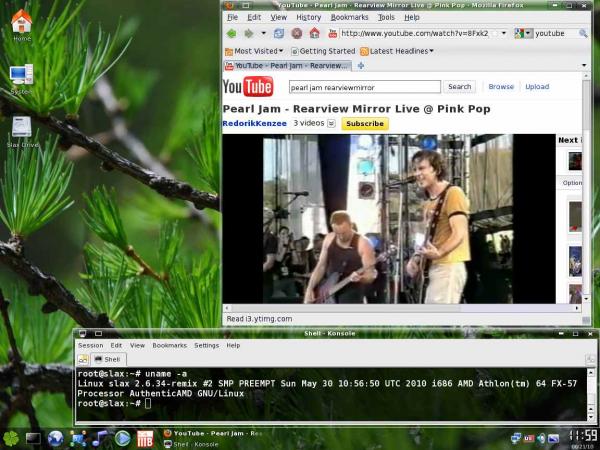Viewport: 600px width, 450px height.
Task: Click the magnifier search icon in Firefox
Action: [x=583, y=33]
